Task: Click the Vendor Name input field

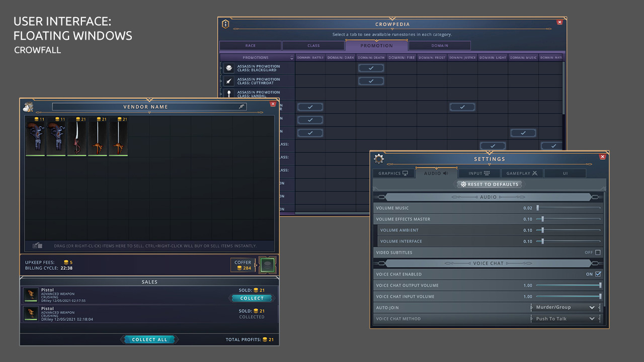Action: point(149,107)
